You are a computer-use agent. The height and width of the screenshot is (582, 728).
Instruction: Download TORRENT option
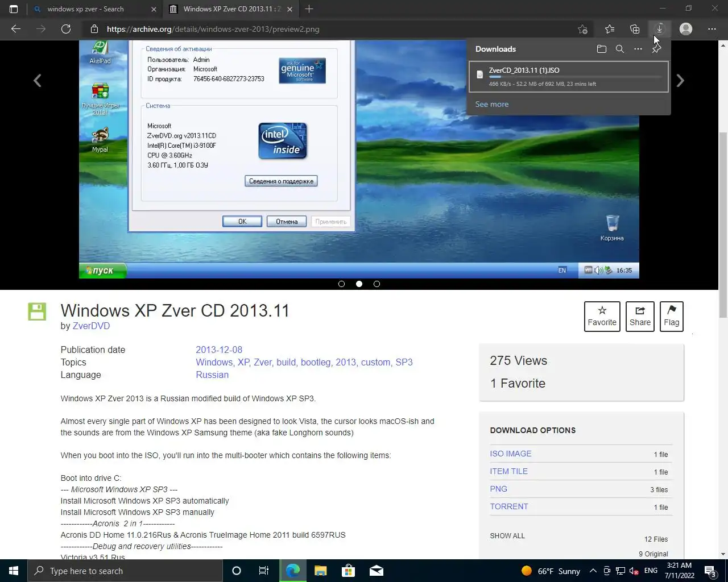[x=509, y=506]
